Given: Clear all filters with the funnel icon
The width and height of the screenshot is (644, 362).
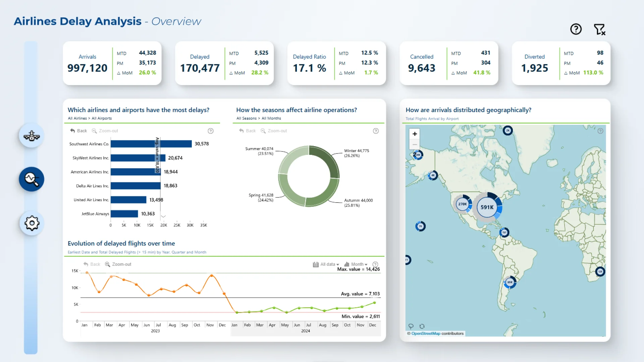Looking at the screenshot, I should click(x=599, y=29).
